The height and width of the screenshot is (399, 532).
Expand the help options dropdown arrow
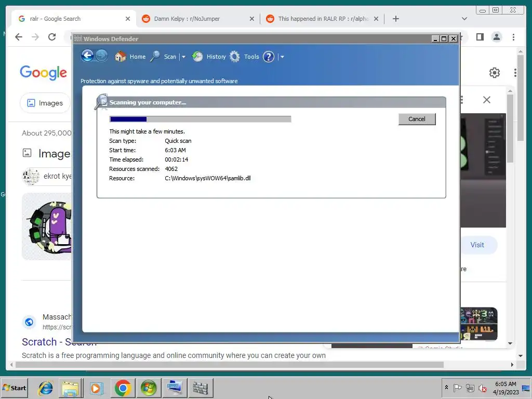282,57
